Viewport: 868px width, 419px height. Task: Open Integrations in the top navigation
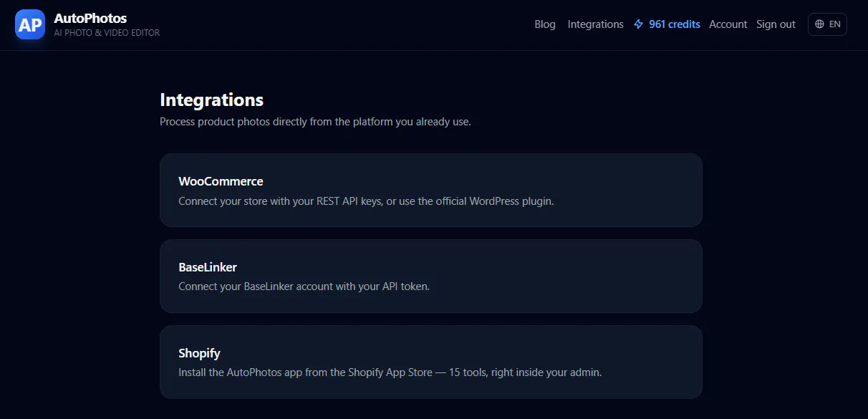[x=596, y=24]
